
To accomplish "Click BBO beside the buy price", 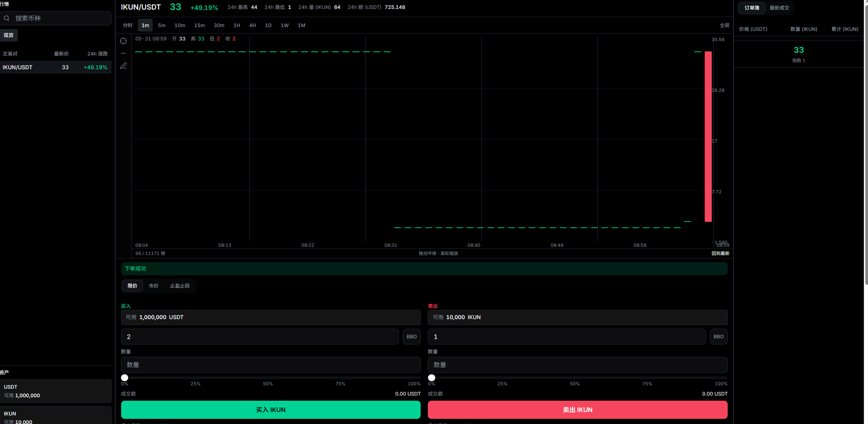I will [411, 337].
